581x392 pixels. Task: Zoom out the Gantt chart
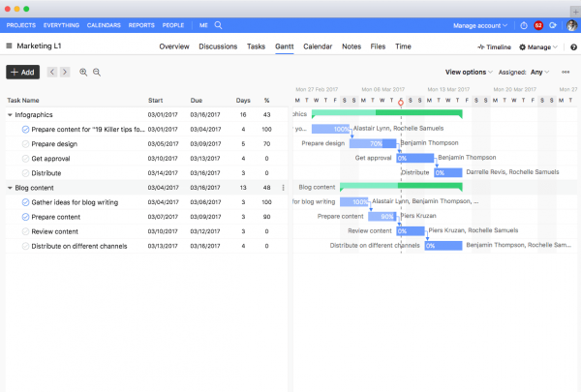coord(97,73)
